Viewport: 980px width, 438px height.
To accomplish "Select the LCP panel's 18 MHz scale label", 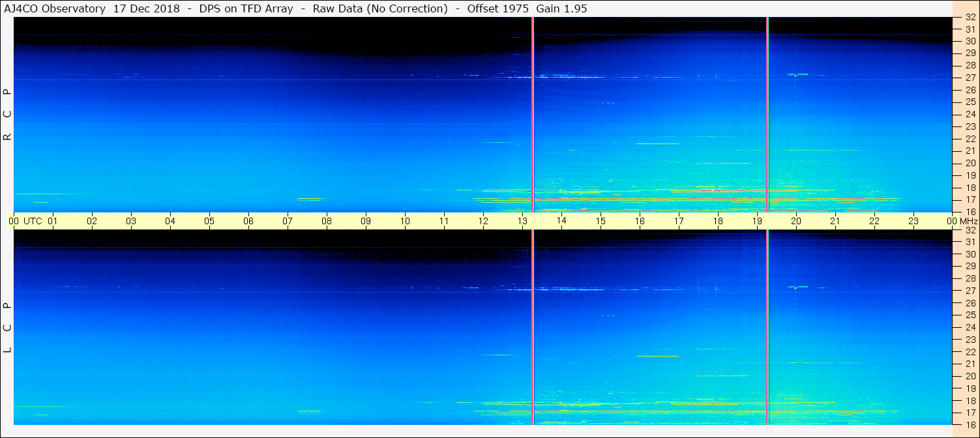I will coord(970,401).
